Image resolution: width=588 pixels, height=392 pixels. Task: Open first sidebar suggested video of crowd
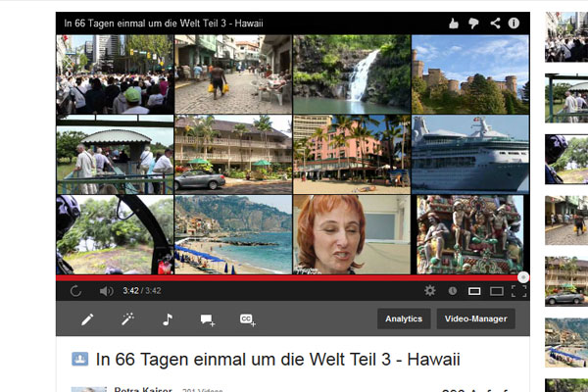(x=566, y=37)
